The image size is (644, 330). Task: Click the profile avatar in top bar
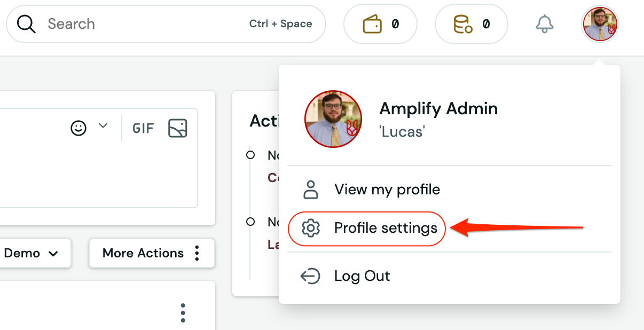[600, 25]
